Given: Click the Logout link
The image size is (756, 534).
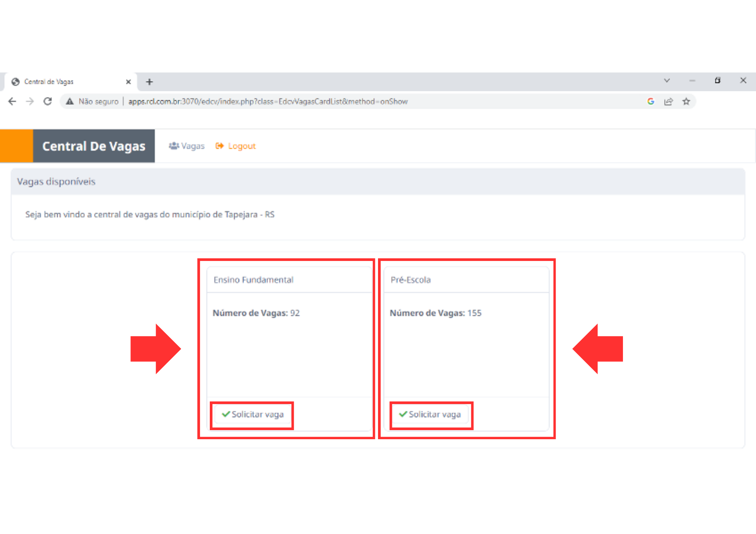Looking at the screenshot, I should [x=235, y=146].
